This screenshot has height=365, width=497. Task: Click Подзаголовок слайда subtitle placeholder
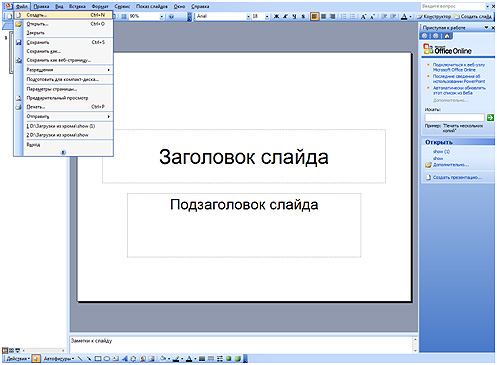244,225
